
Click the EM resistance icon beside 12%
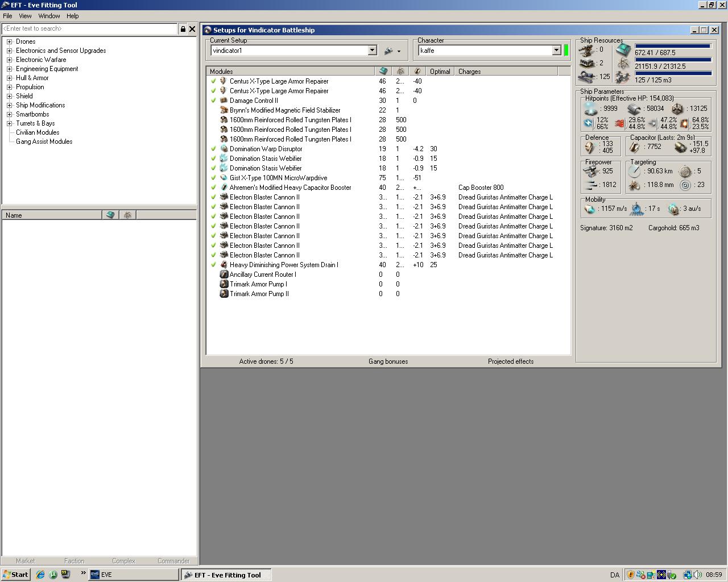[x=589, y=123]
